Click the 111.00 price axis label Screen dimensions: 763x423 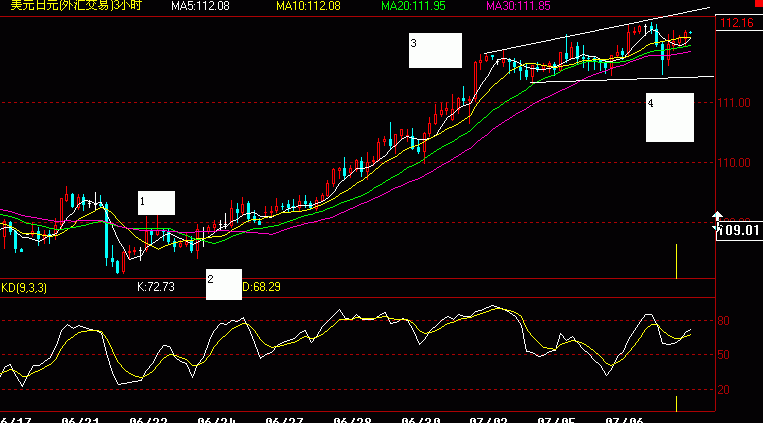tap(734, 103)
